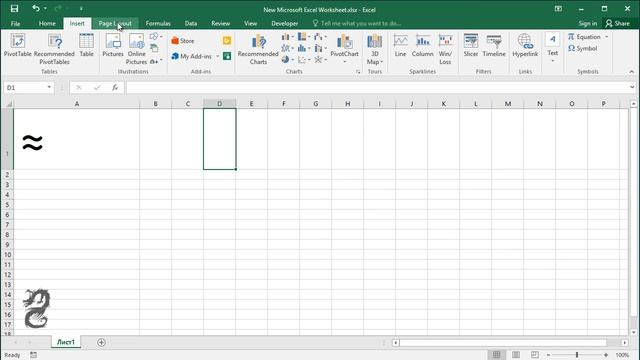Adjust the zoom slider handle
The width and height of the screenshot is (640, 360).
pos(577,355)
